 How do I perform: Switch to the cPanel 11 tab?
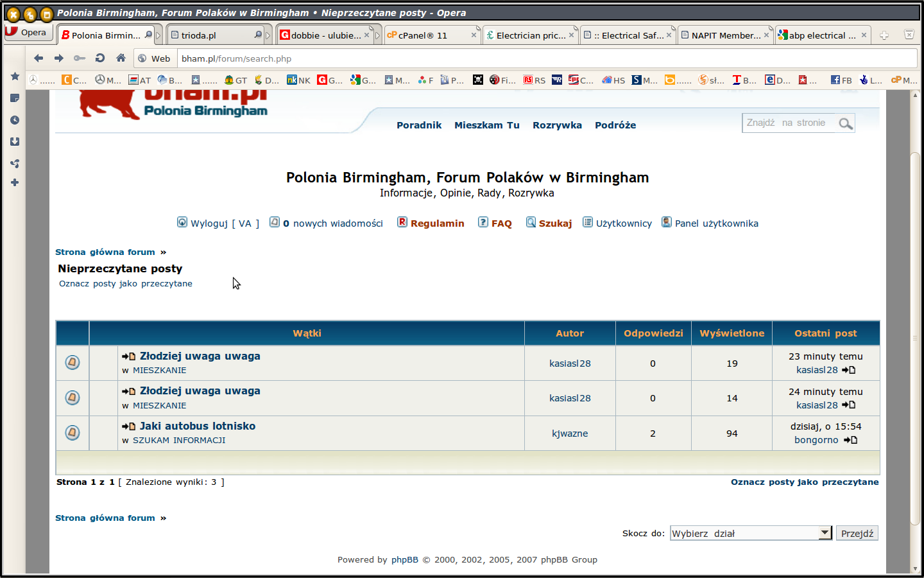coord(422,35)
